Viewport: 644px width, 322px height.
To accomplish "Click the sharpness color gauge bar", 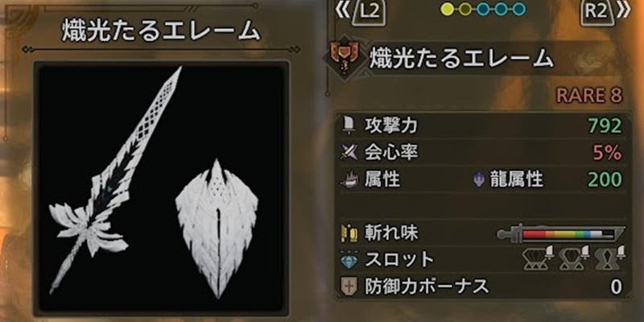I will [x=561, y=234].
